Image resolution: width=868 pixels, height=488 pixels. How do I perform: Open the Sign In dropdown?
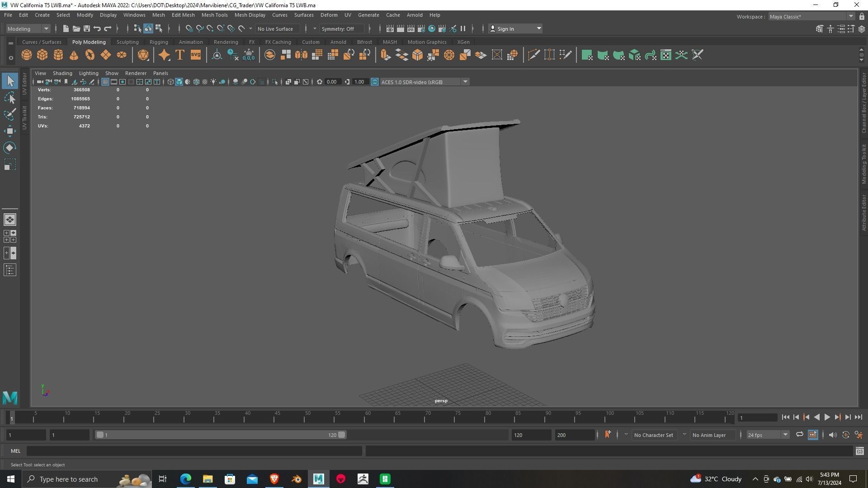(x=515, y=28)
